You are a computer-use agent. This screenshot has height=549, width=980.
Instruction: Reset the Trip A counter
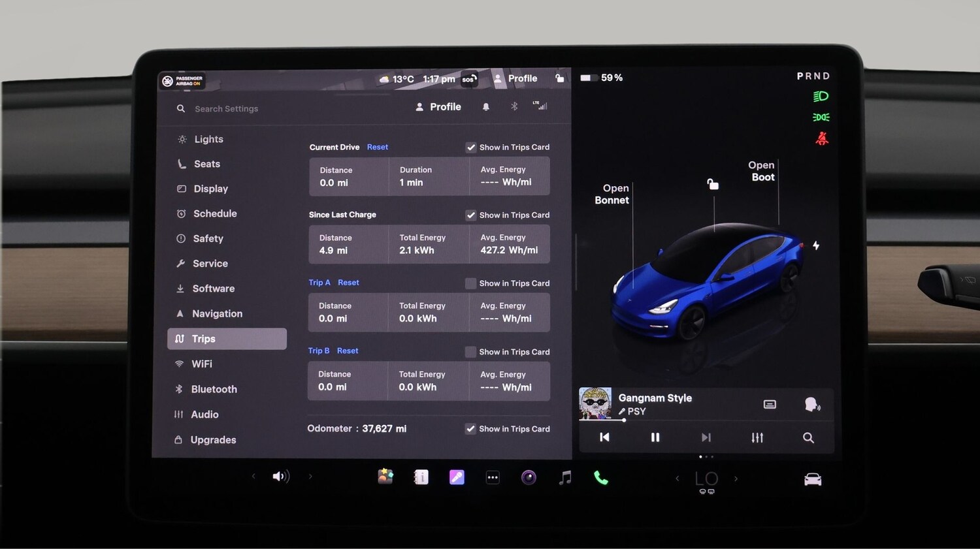click(x=348, y=282)
